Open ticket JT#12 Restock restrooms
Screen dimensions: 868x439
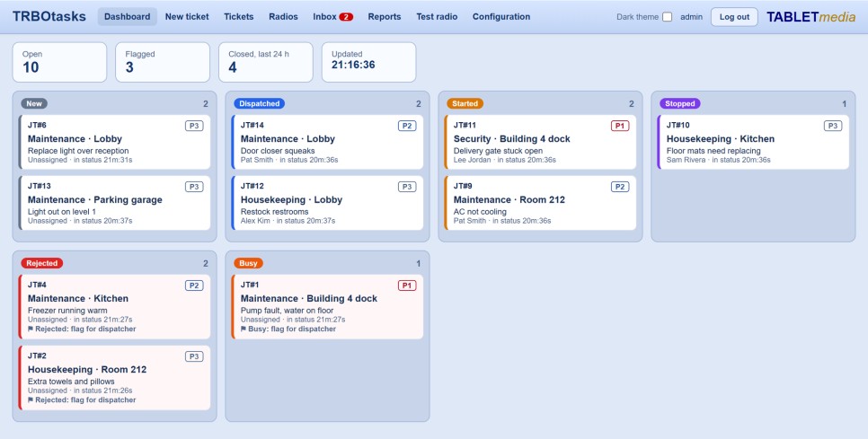328,203
